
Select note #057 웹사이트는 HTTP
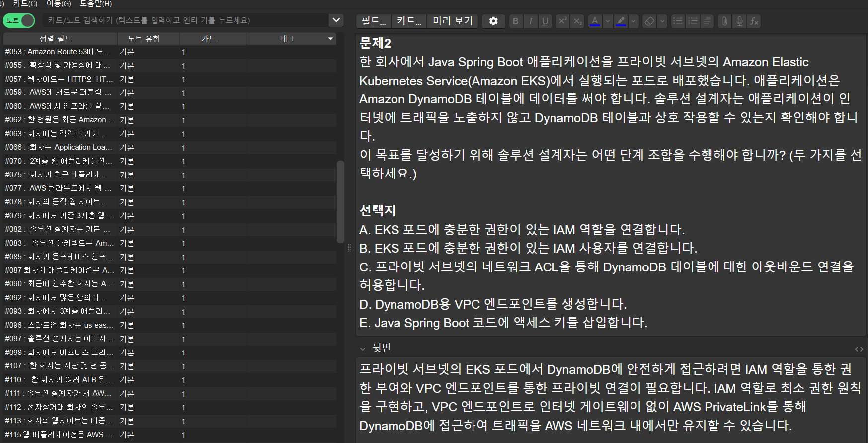coord(169,79)
